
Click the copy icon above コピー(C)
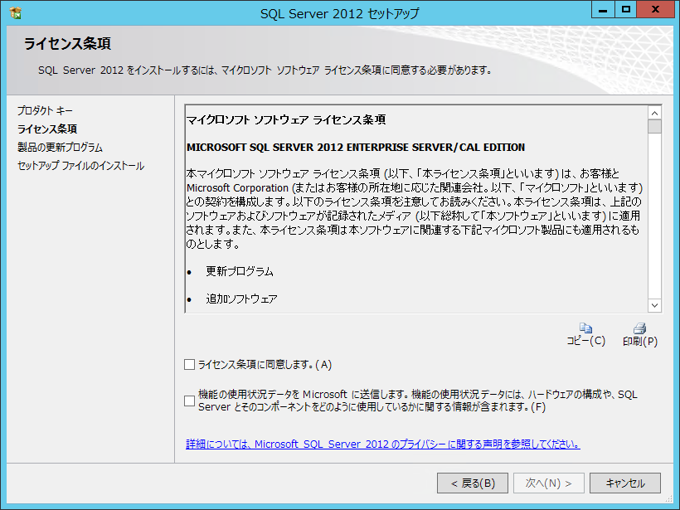[x=585, y=328]
